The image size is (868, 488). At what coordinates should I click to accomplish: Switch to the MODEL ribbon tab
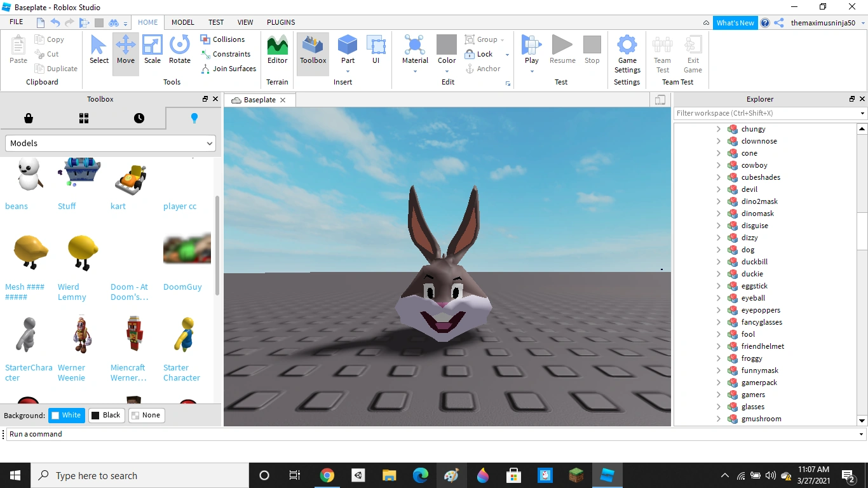point(182,22)
